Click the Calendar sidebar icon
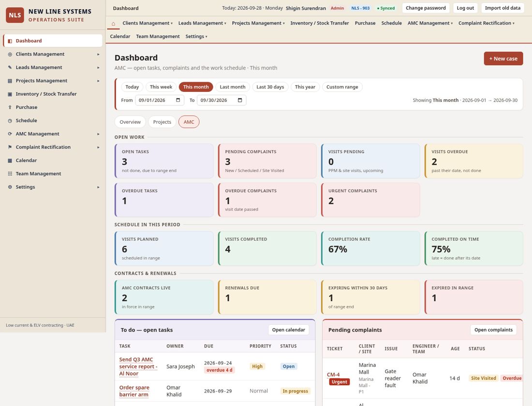This screenshot has height=406, width=532. [10, 160]
